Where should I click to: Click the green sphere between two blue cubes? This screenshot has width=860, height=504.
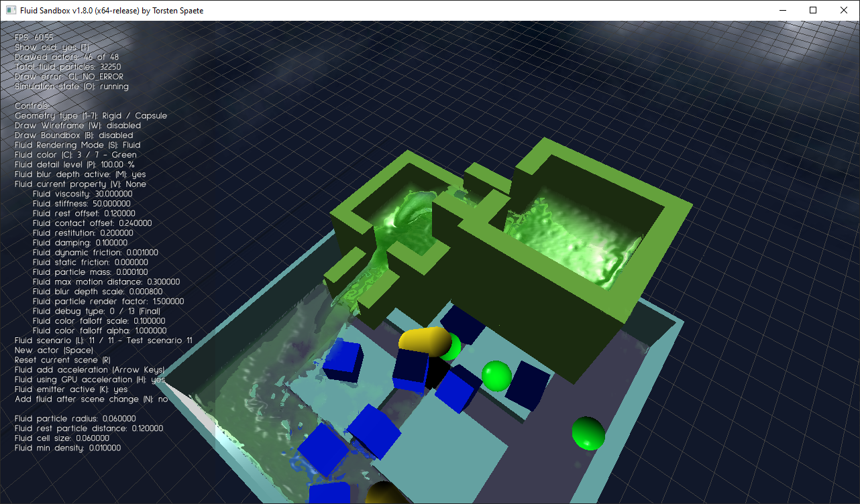tap(496, 375)
